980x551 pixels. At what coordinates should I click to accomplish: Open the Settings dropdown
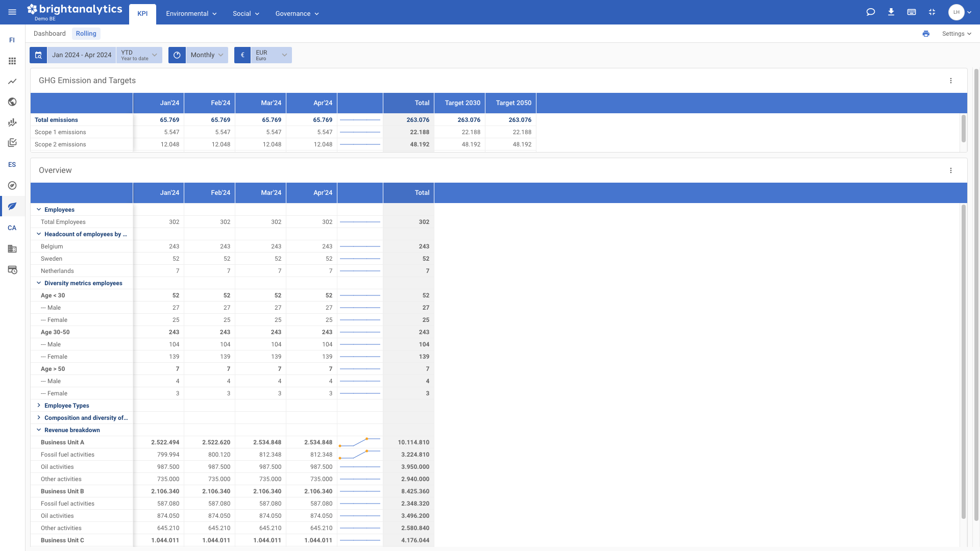tap(957, 34)
